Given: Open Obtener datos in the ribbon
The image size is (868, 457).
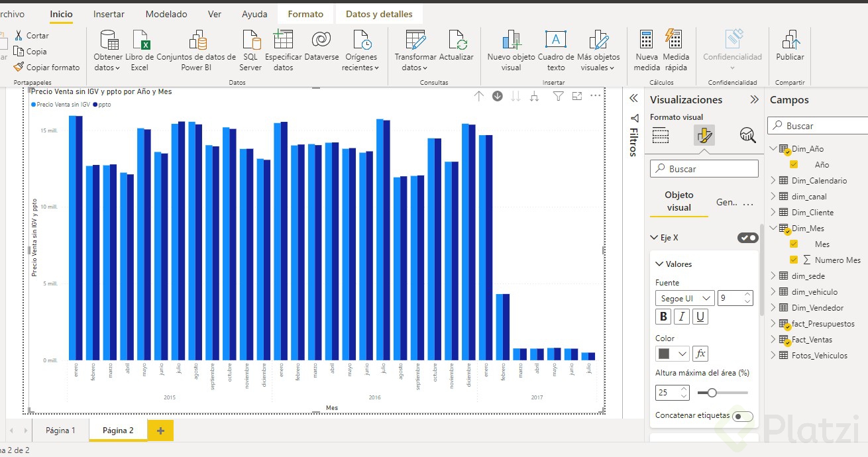Looking at the screenshot, I should 108,50.
